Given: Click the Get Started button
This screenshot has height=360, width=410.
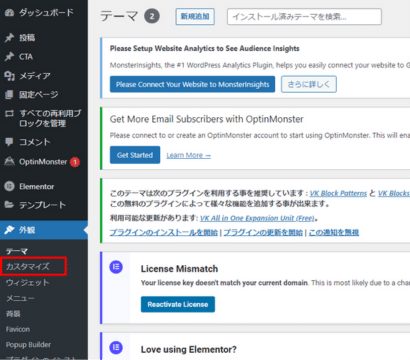Looking at the screenshot, I should coord(135,155).
